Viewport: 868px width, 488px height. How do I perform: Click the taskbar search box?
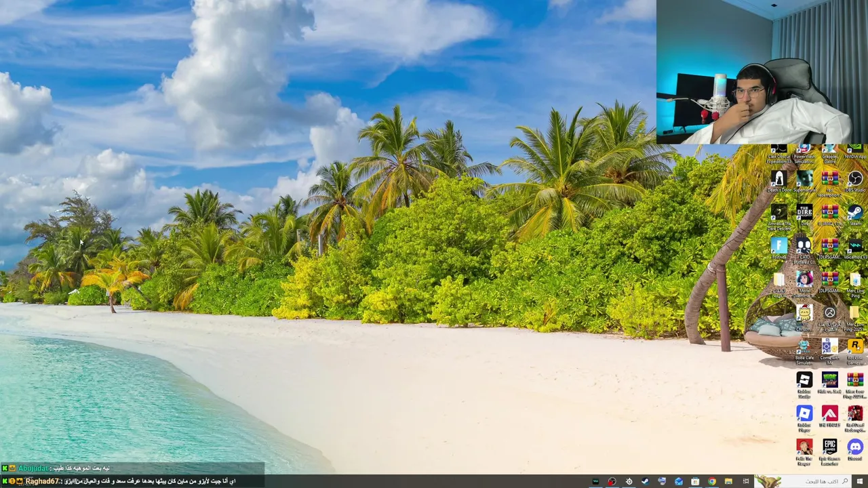[x=802, y=481]
